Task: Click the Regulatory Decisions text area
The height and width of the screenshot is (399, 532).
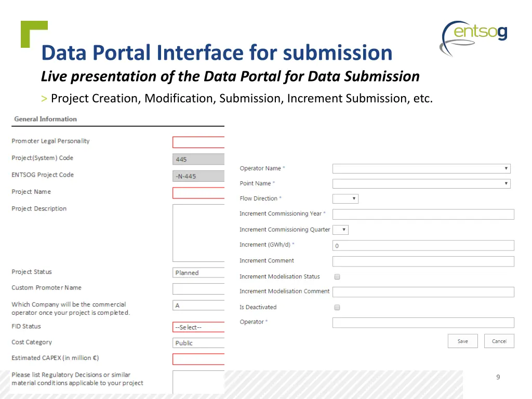Action: tap(198, 382)
